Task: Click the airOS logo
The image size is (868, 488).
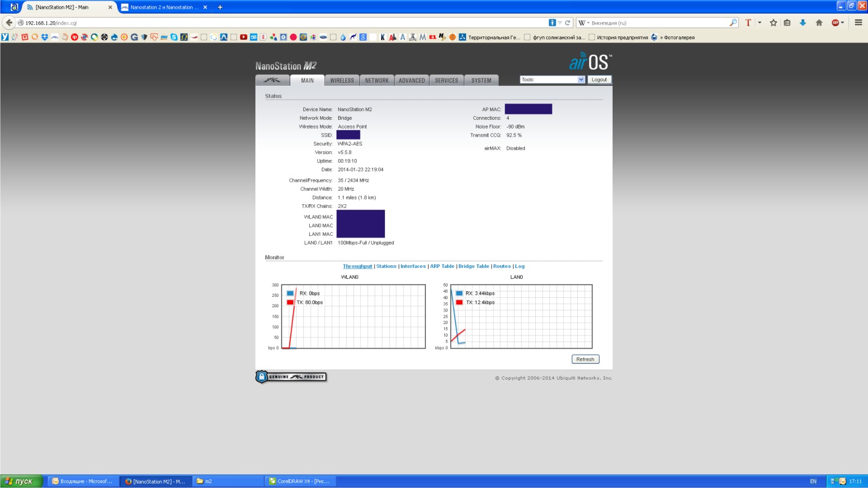Action: (590, 61)
